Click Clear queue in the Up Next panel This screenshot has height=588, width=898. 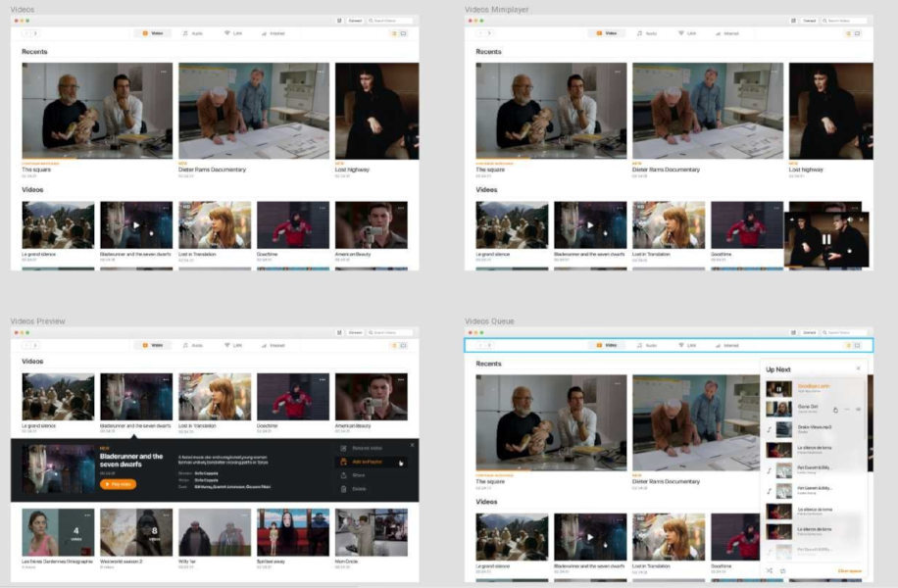point(849,570)
